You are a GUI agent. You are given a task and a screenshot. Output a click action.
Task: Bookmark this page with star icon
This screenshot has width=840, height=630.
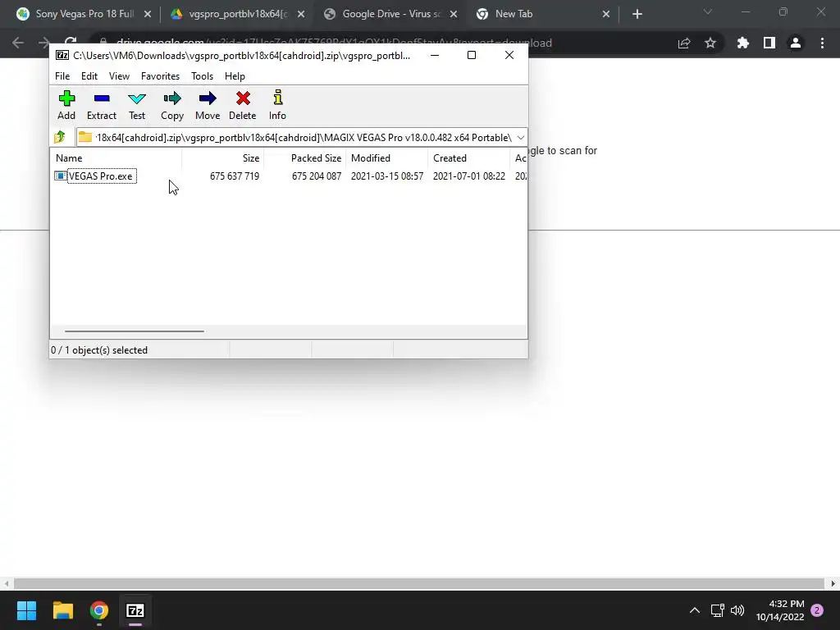[x=710, y=43]
